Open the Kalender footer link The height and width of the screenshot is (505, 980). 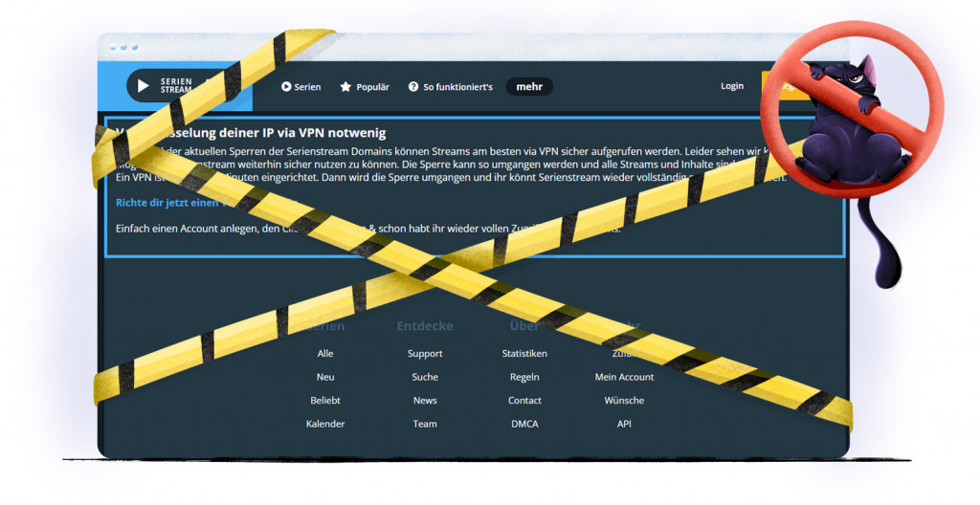[x=325, y=424]
